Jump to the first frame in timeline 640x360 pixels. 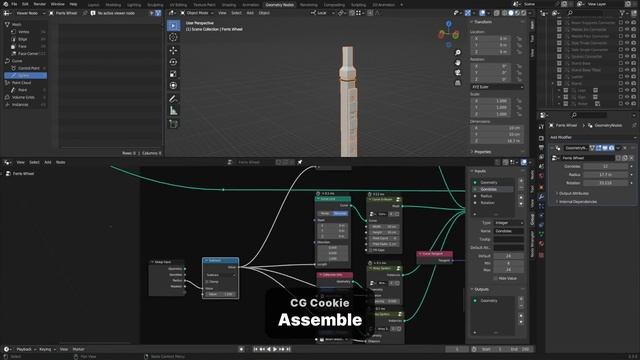pos(256,349)
